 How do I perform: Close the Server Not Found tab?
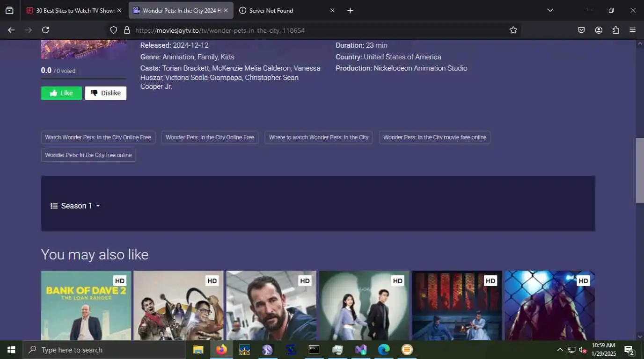[332, 10]
